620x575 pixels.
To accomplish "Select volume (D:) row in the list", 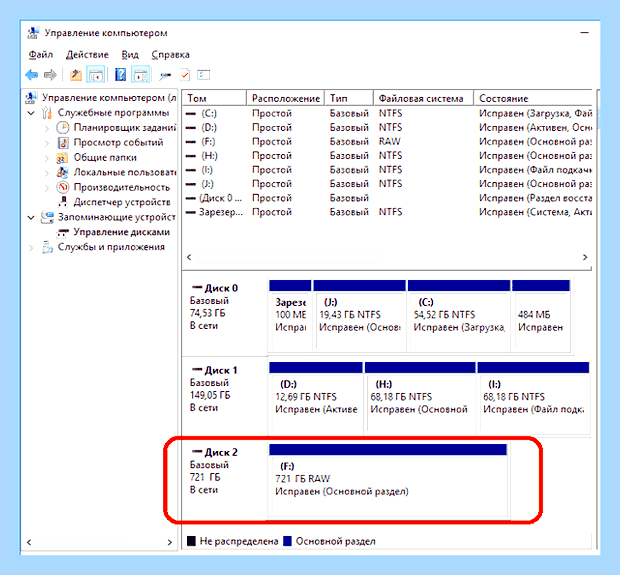I will (x=388, y=127).
